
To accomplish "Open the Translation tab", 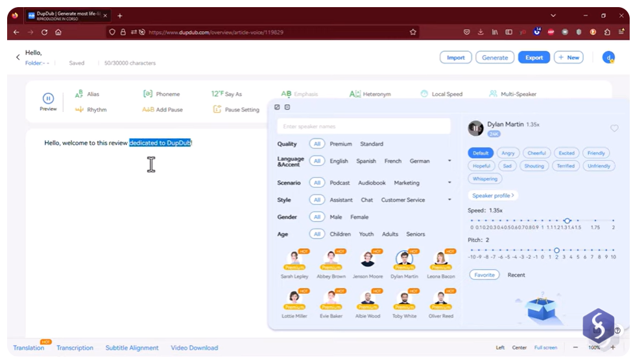I will [29, 348].
